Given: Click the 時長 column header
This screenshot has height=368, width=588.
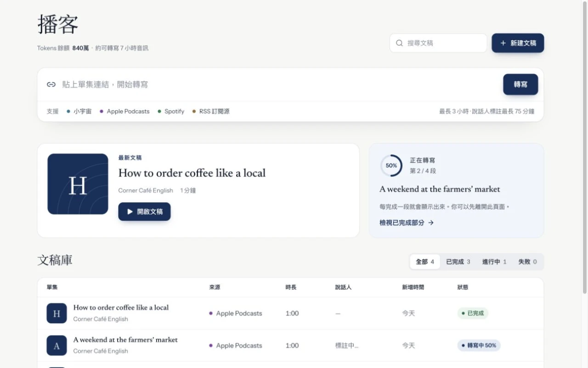Looking at the screenshot, I should pyautogui.click(x=291, y=288).
